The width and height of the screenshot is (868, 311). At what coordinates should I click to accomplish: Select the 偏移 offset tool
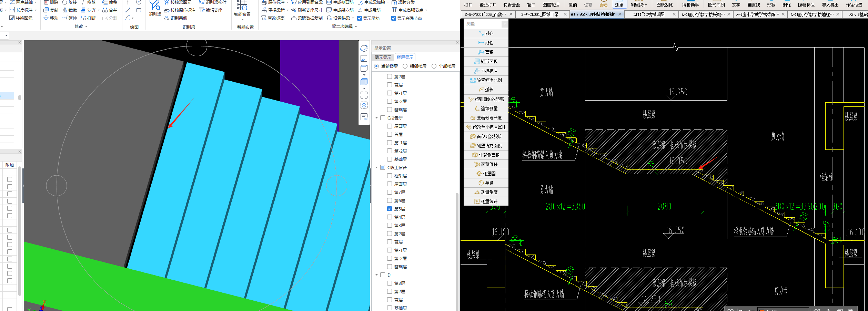110,2
